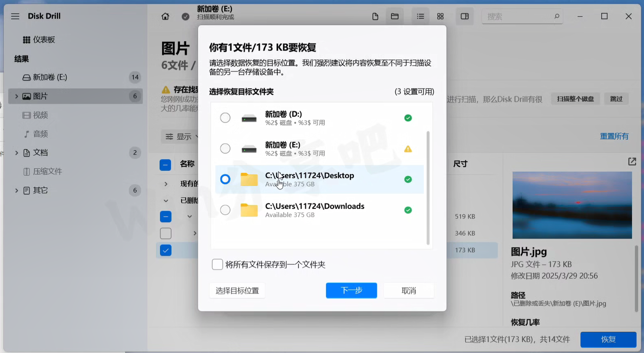Check the box on the 346 KB row
The width and height of the screenshot is (644, 353).
pos(165,233)
